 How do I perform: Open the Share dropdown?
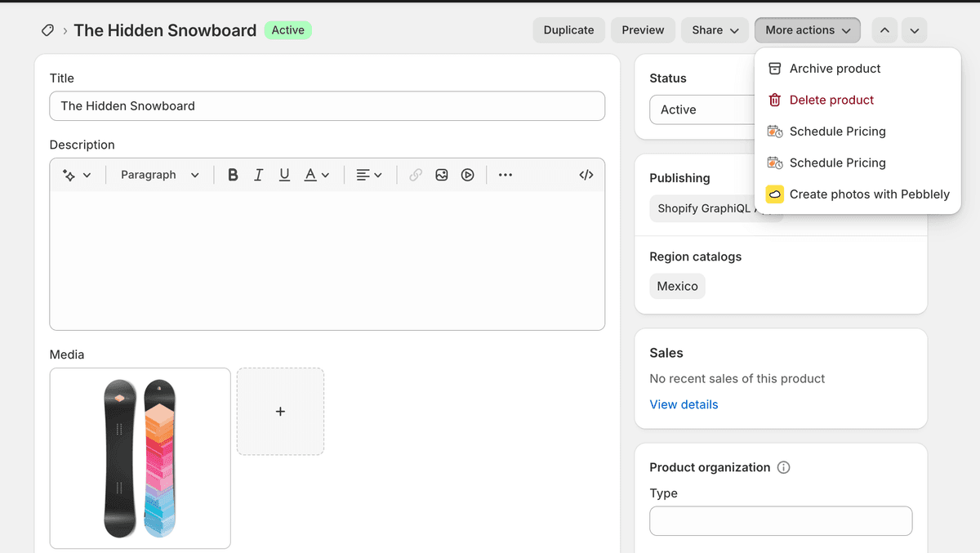pyautogui.click(x=715, y=30)
